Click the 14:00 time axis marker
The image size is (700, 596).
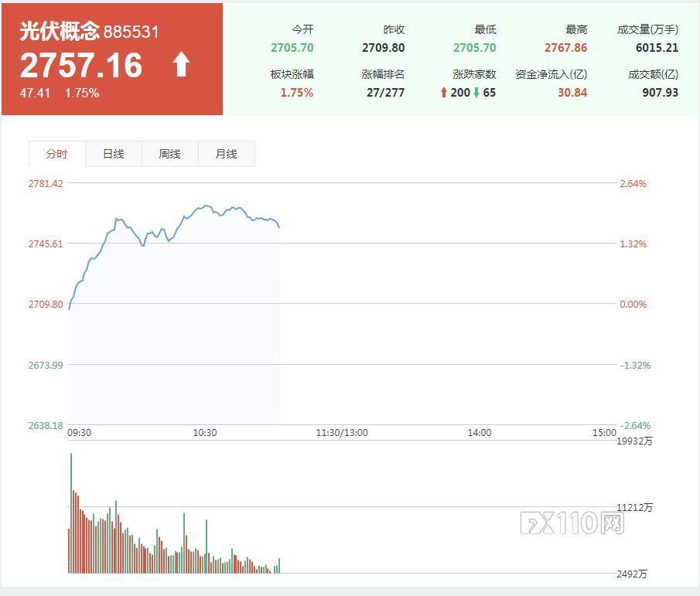(479, 433)
